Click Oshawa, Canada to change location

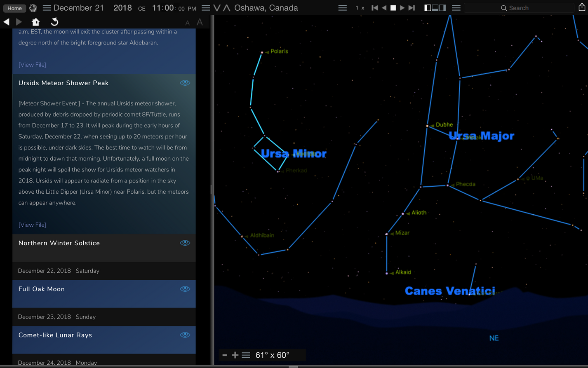click(x=266, y=7)
